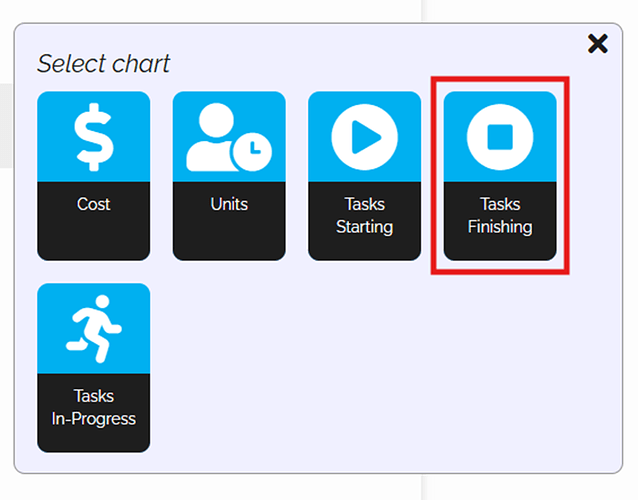The height and width of the screenshot is (500, 638).
Task: Click the Select chart heading text
Action: tap(103, 64)
